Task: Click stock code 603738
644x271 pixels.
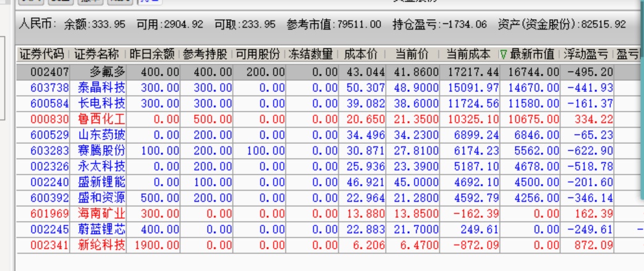Action: click(49, 88)
